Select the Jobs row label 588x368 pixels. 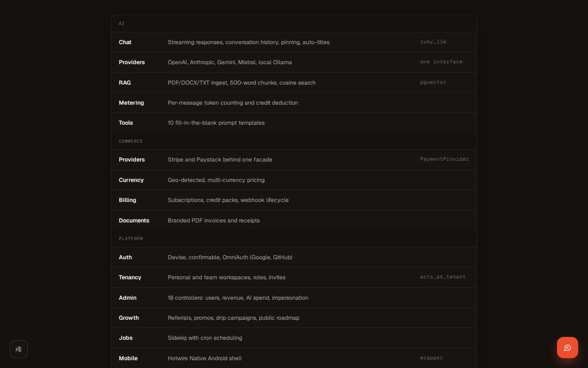click(125, 338)
